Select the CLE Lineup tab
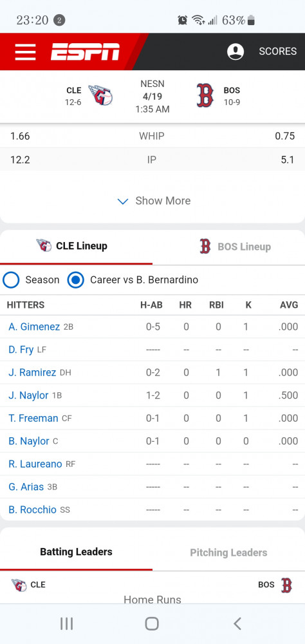The height and width of the screenshot is (644, 305). [x=76, y=246]
